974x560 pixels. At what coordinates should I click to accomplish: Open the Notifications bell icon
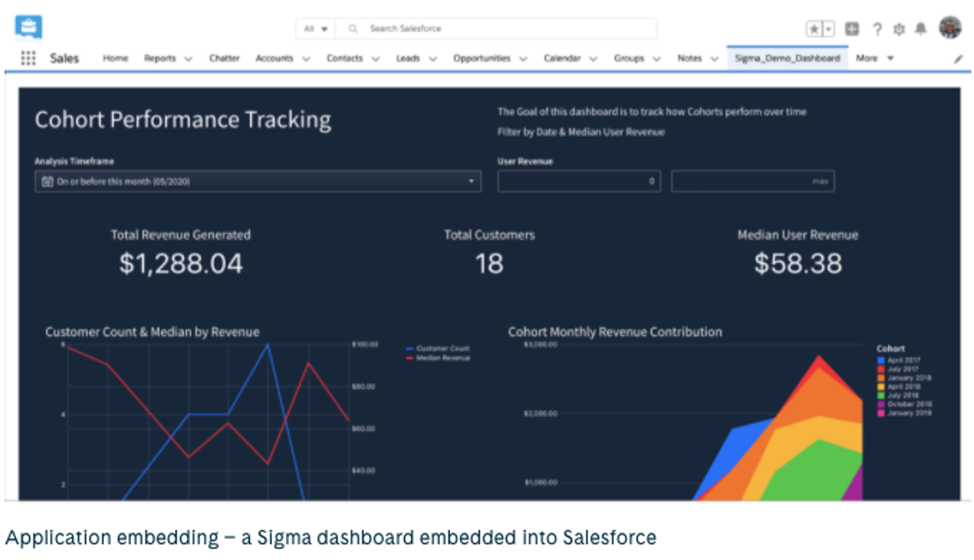point(920,29)
